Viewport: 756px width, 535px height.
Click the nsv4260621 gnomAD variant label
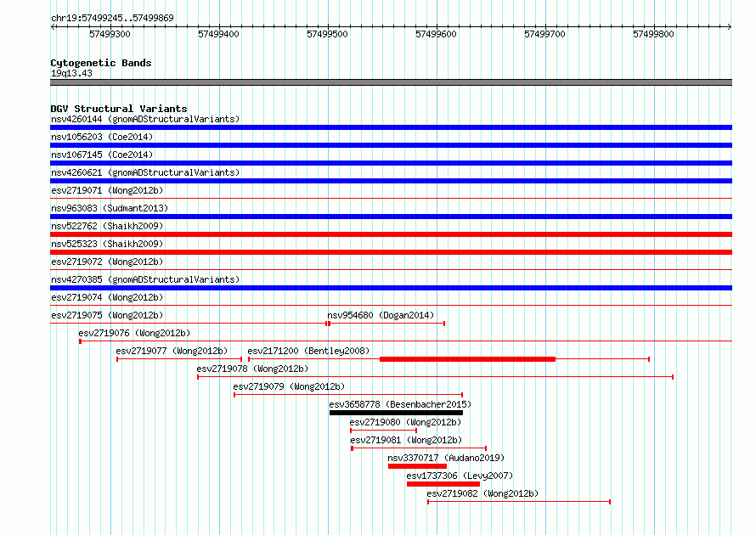click(145, 172)
